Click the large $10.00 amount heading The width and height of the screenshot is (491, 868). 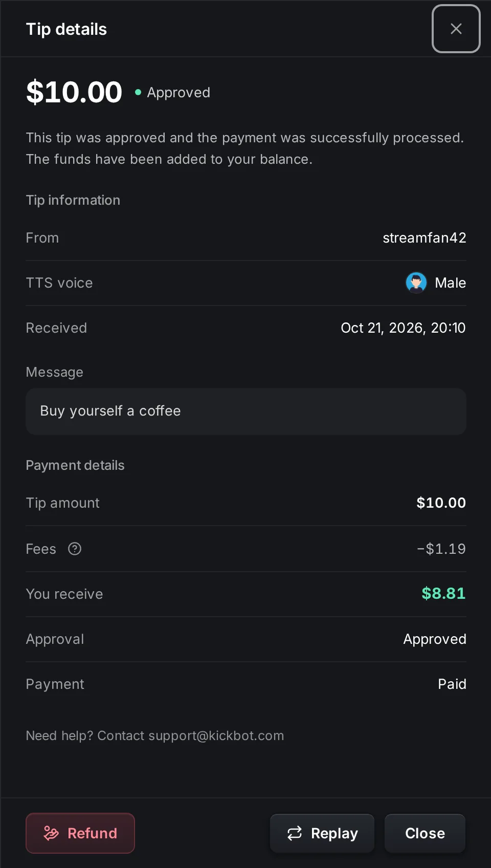pos(74,92)
